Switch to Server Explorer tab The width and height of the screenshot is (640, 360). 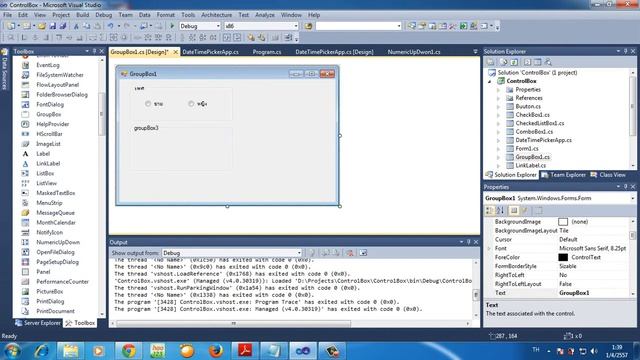click(38, 323)
